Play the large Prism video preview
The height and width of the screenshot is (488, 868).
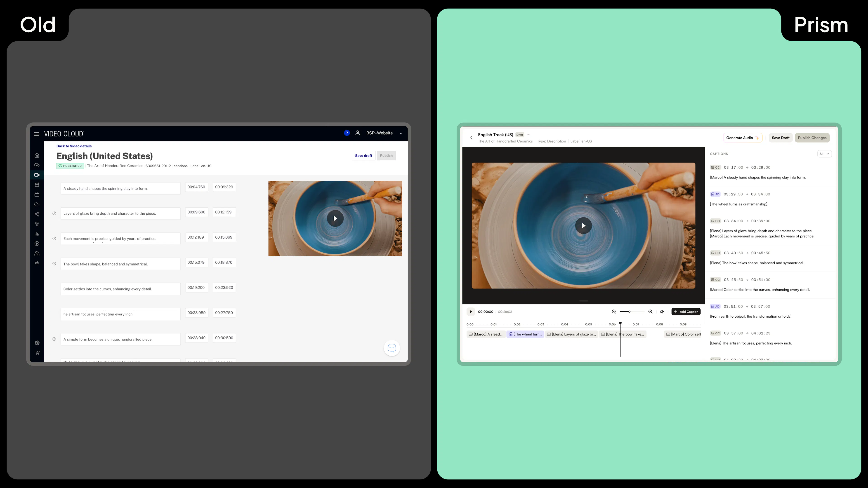pyautogui.click(x=583, y=226)
